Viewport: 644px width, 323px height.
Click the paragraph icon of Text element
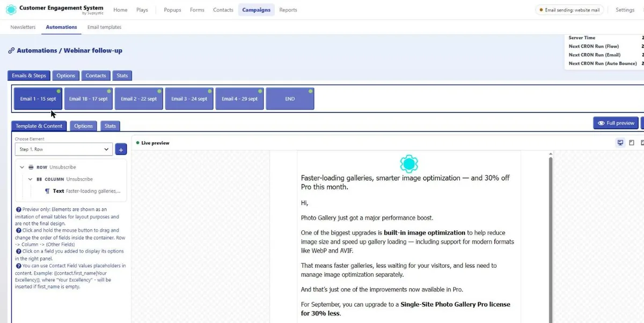coord(47,191)
